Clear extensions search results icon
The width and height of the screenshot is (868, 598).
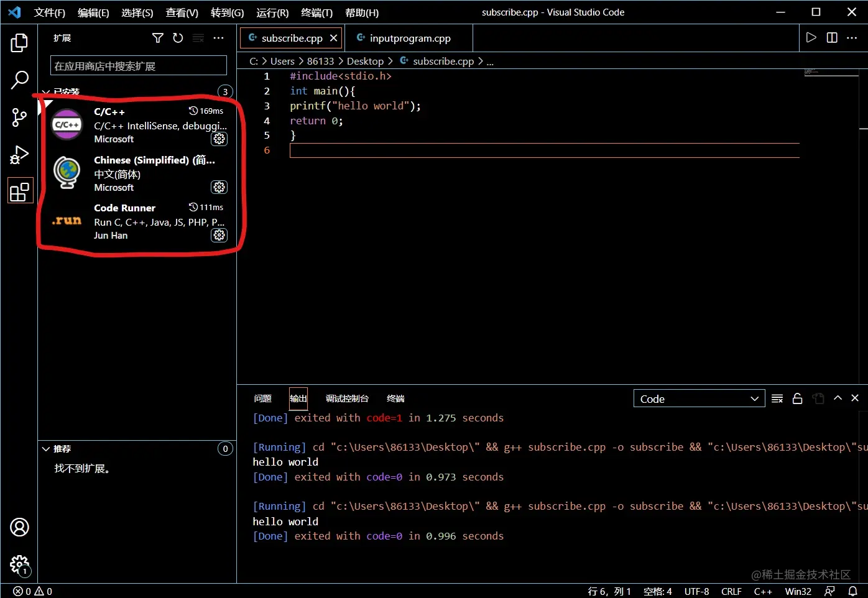tap(198, 38)
